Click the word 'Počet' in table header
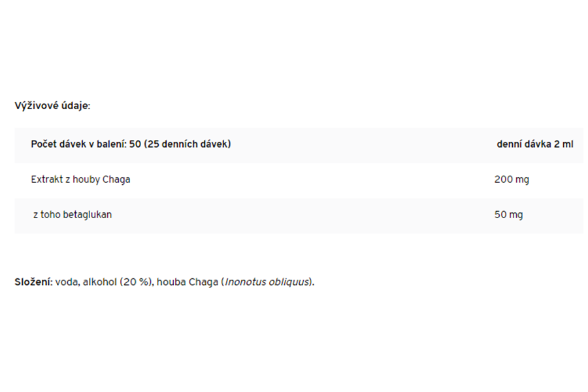 [44, 144]
